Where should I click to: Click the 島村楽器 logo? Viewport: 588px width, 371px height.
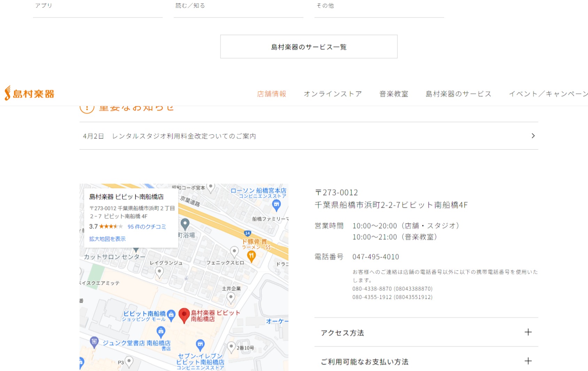pos(29,93)
